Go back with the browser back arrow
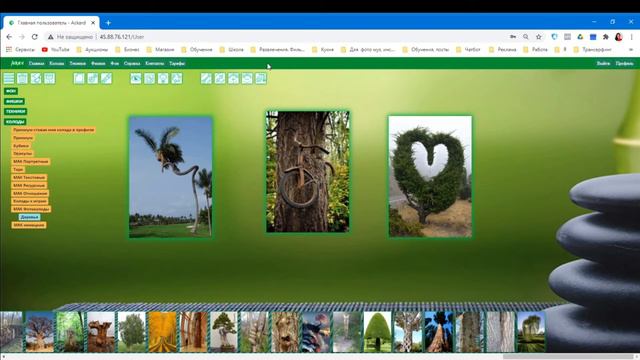 click(9, 37)
